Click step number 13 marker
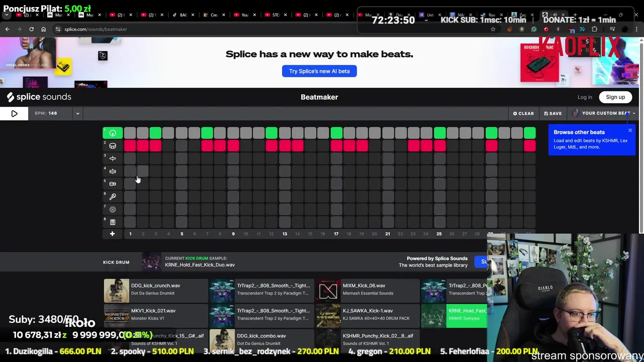 click(x=285, y=234)
